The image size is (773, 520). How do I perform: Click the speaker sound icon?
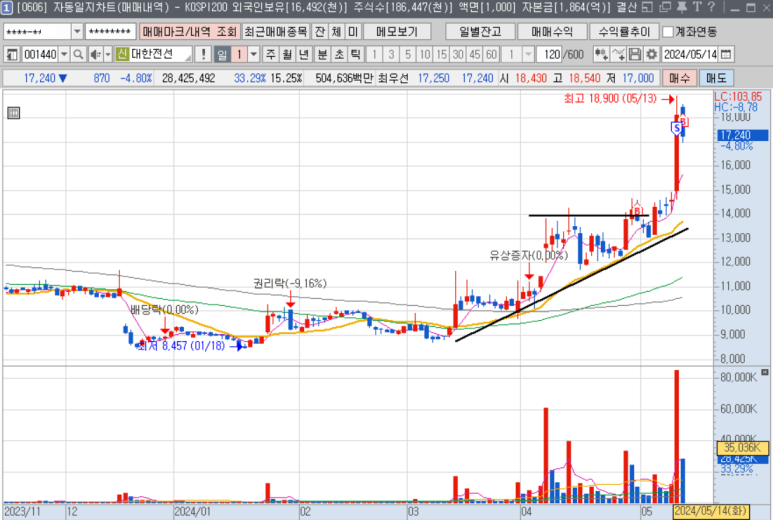[x=95, y=54]
